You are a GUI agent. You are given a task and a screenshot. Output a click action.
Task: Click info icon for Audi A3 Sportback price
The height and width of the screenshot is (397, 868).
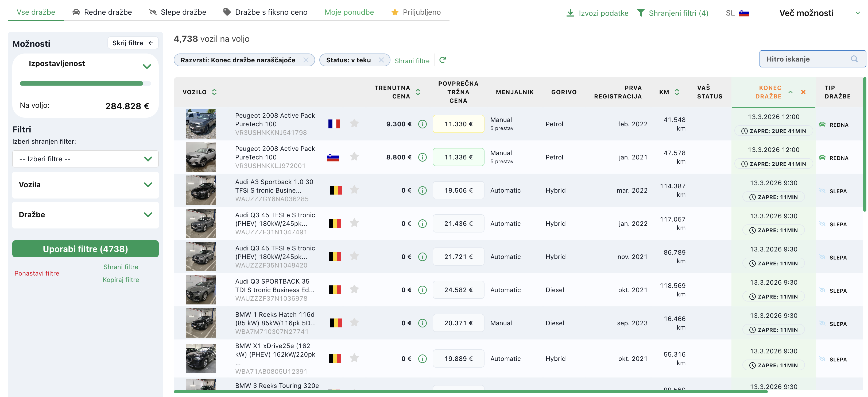coord(422,190)
